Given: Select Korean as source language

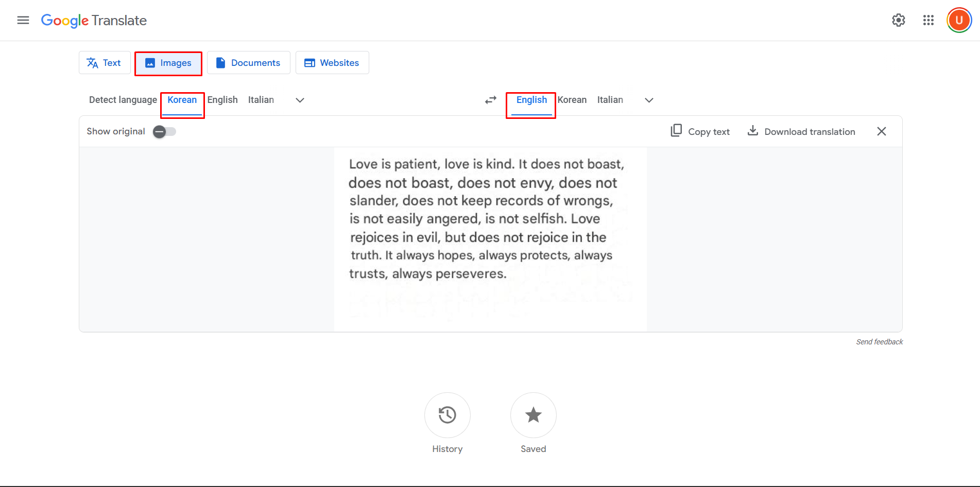Looking at the screenshot, I should pyautogui.click(x=182, y=100).
